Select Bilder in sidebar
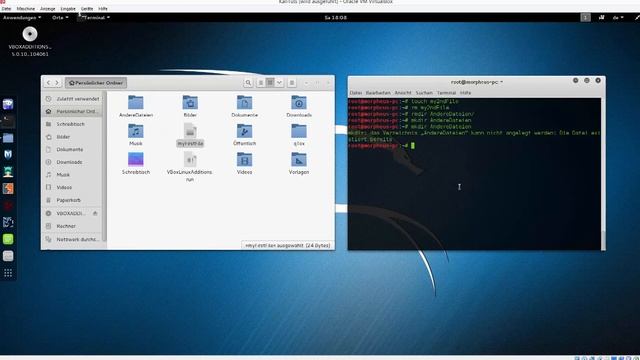Image resolution: width=640 pixels, height=360 pixels. (73, 137)
